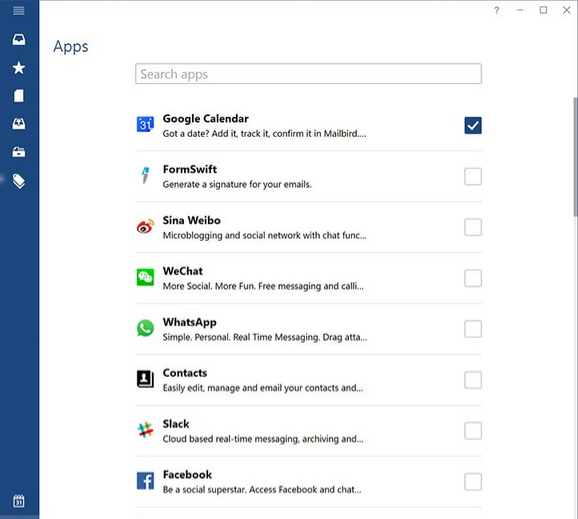Screen dimensions: 578x519
Task: Click "Generate a signature for your emails."
Action: point(237,184)
